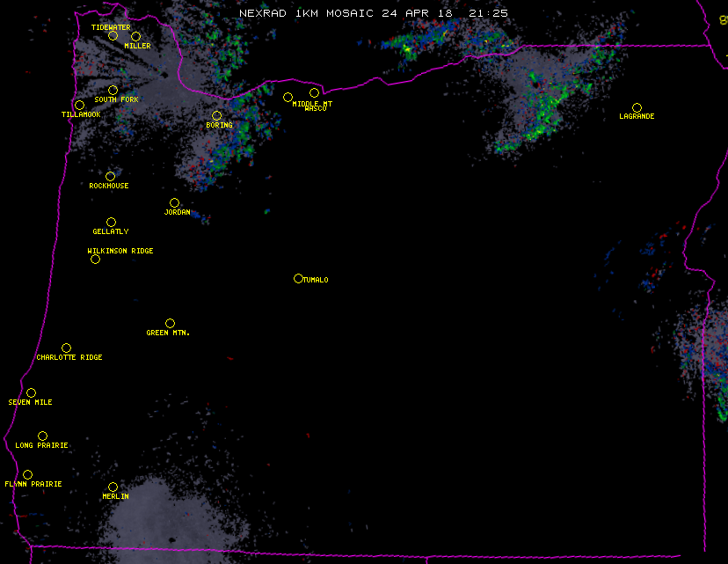Select the Tillamook station circle
728x564 pixels.
tap(79, 105)
